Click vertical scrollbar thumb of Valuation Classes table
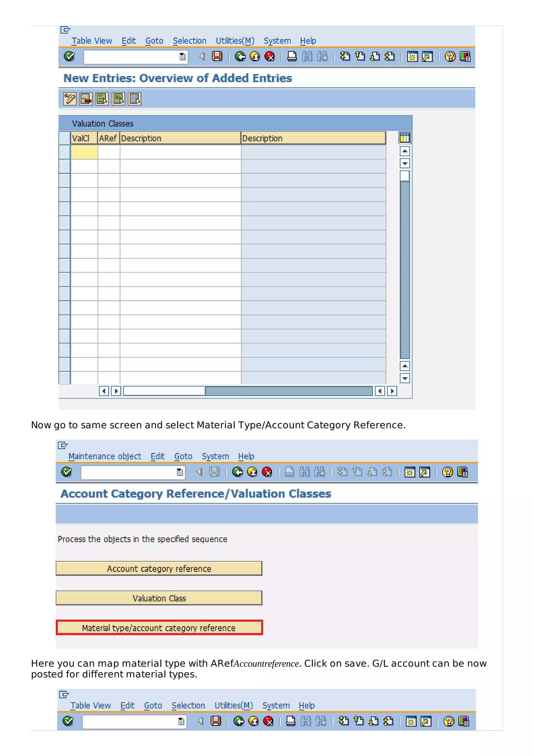The width and height of the screenshot is (534, 756). click(x=405, y=176)
